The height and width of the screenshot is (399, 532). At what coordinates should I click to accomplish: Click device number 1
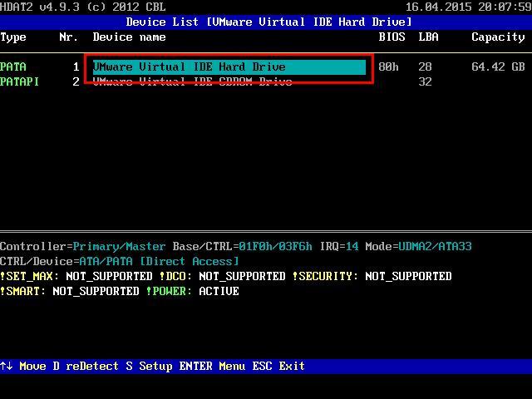click(x=76, y=66)
